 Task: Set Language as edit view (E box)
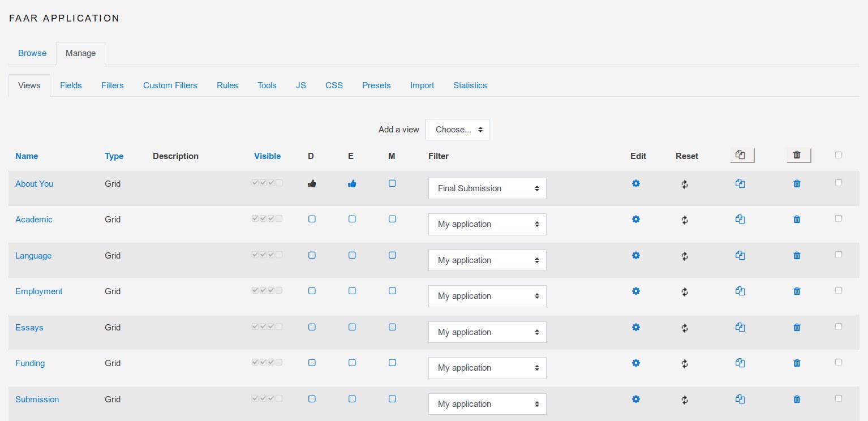point(352,255)
